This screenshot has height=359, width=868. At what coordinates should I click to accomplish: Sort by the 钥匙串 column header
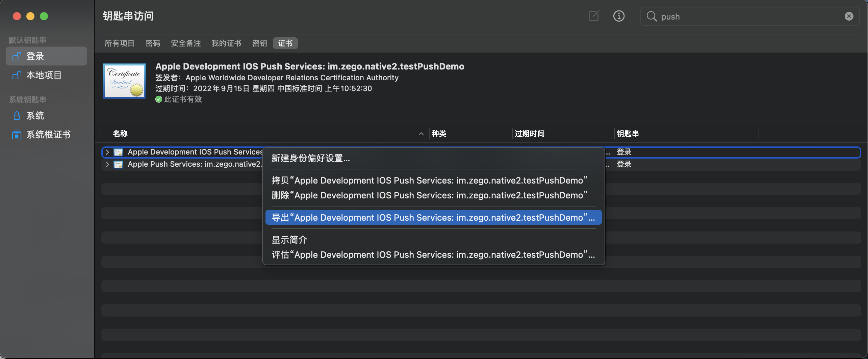(628, 134)
